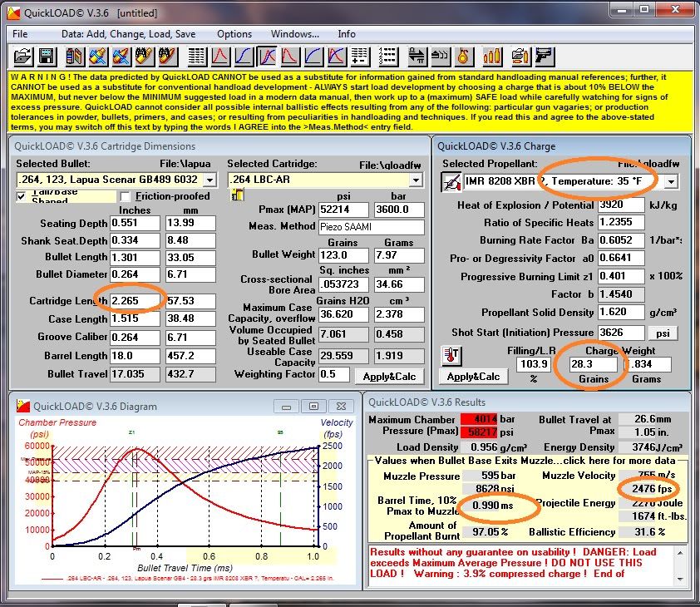Open a file using the folder toolbar icon
Screen dimensions: 700x607
tap(22, 57)
